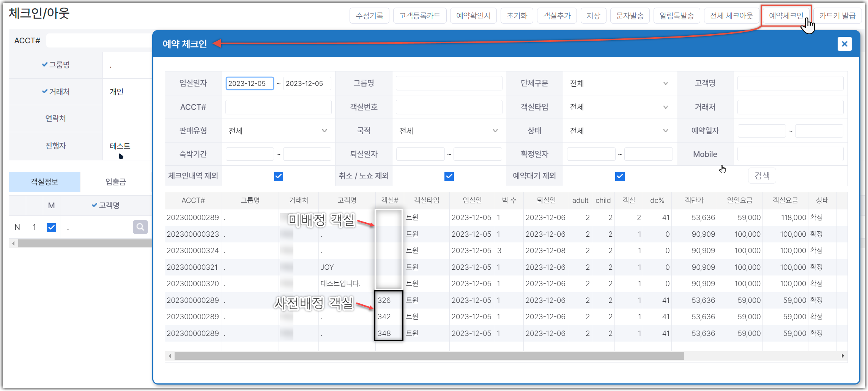Click the 전체 체크아웃 button
The image size is (868, 391).
(731, 16)
